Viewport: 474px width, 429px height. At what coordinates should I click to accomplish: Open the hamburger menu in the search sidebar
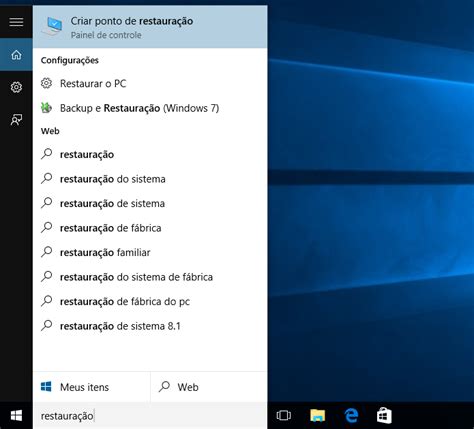pyautogui.click(x=16, y=22)
